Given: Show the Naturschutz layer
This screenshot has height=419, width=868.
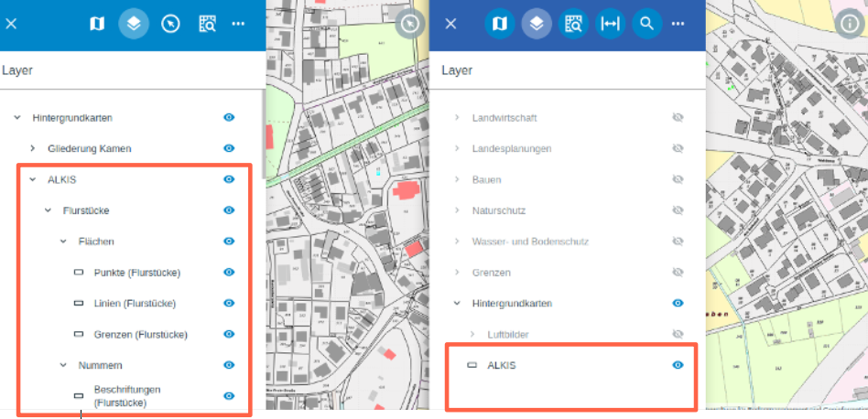Looking at the screenshot, I should [678, 210].
